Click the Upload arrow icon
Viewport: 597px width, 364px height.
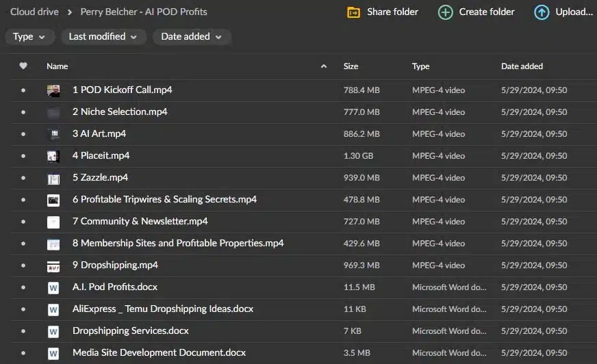point(542,12)
